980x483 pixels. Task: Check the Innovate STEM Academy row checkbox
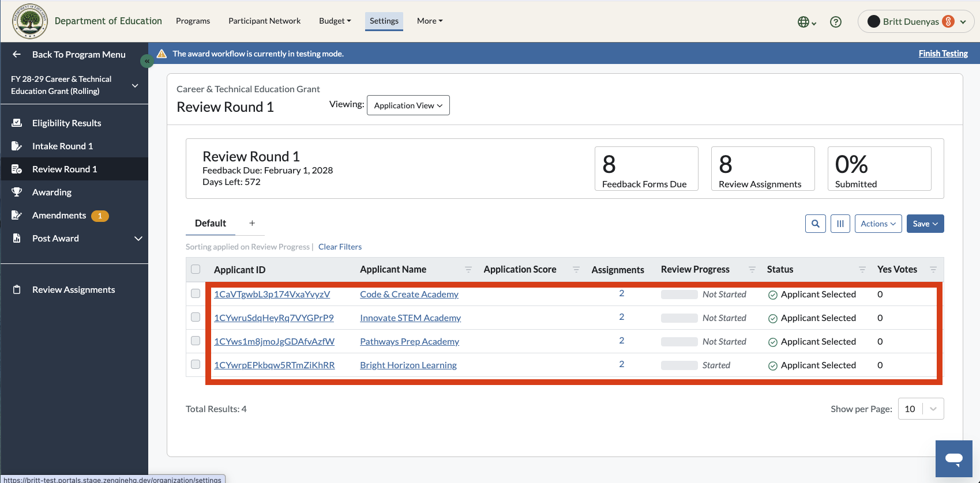(x=196, y=317)
